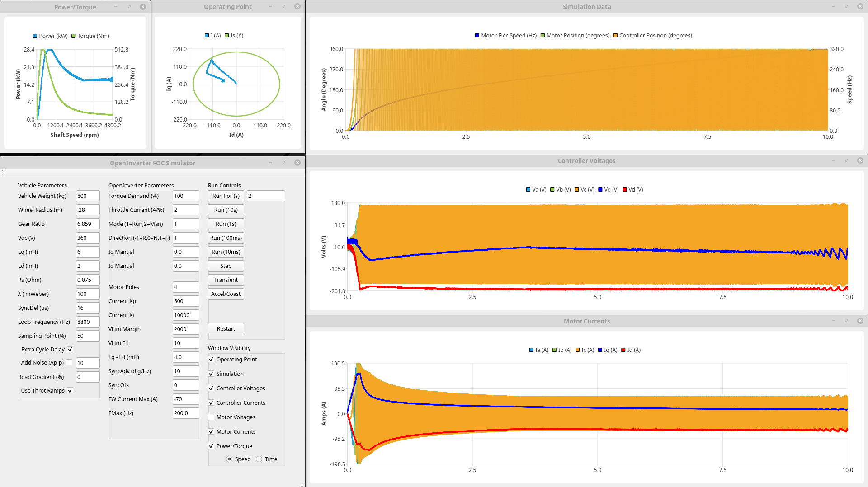
Task: Click the Controller Position legend marker
Action: (615, 36)
